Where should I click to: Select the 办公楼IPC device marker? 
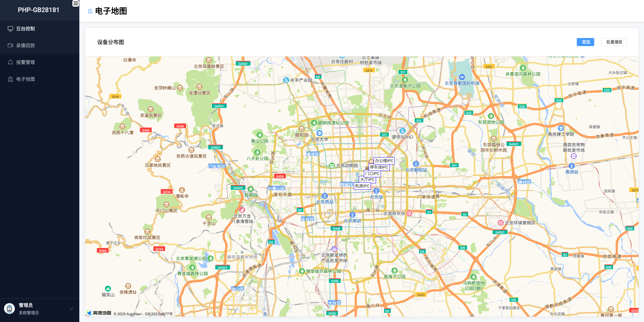[x=384, y=161]
